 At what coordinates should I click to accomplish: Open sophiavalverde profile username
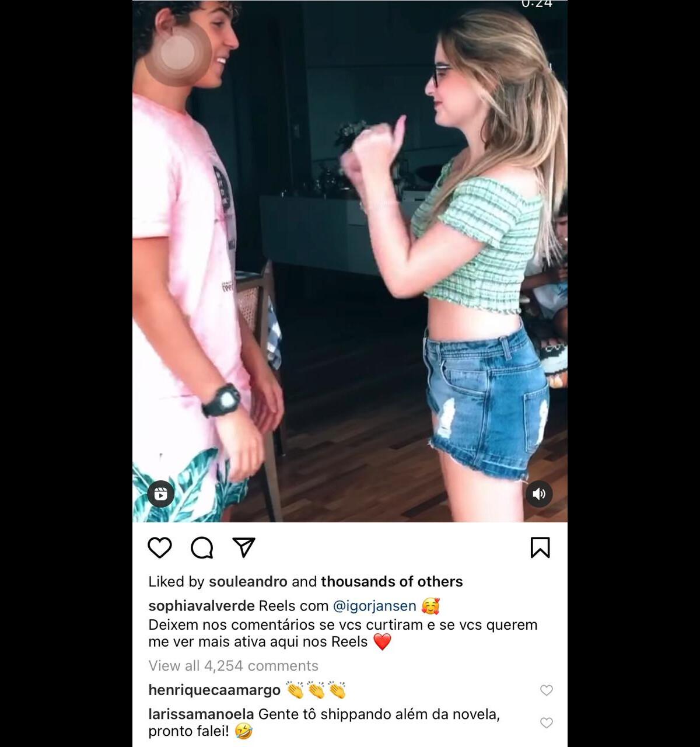[201, 606]
